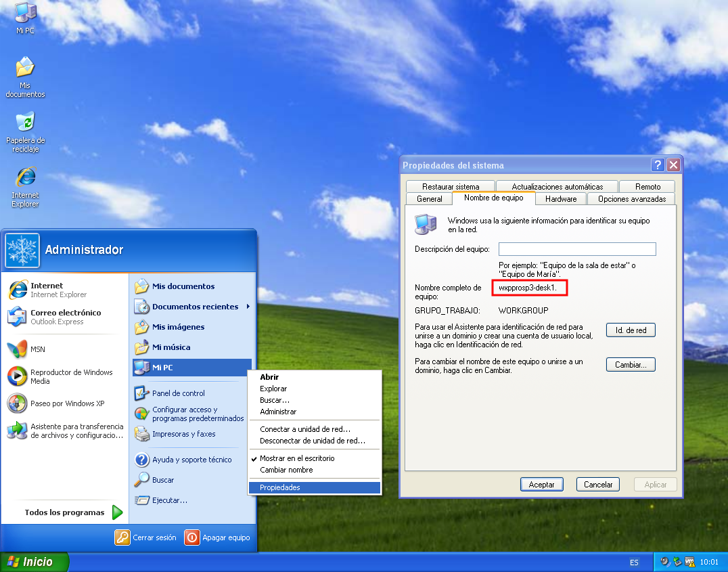Choose Cambiar nombre in context menu
Screen dimensions: 728x572
[x=315, y=470]
